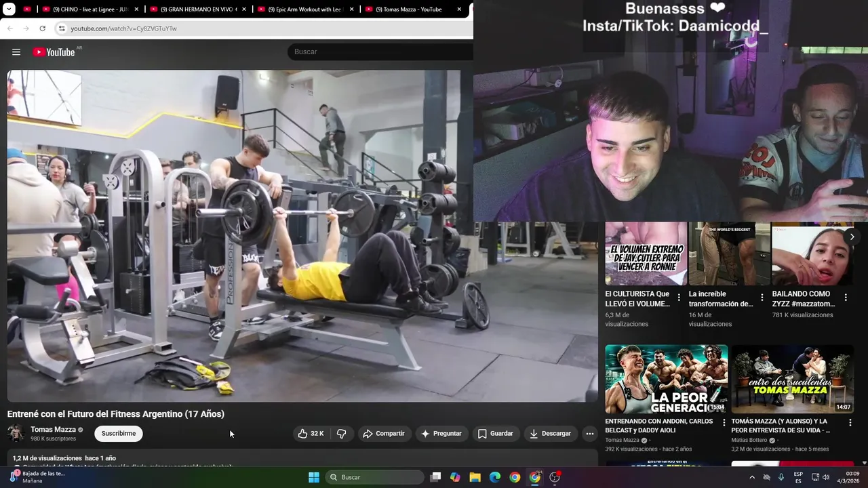This screenshot has width=868, height=488.
Task: Open options for 'La increíble transformación' video
Action: tap(762, 298)
